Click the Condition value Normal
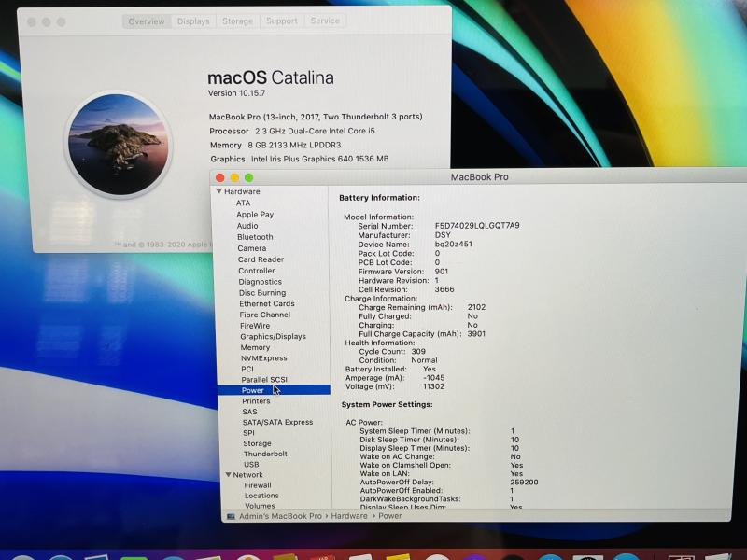The width and height of the screenshot is (747, 560). (x=424, y=360)
